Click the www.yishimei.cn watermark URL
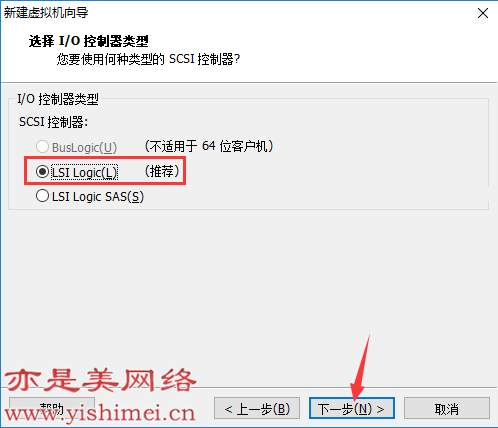498x428 pixels. (100, 414)
